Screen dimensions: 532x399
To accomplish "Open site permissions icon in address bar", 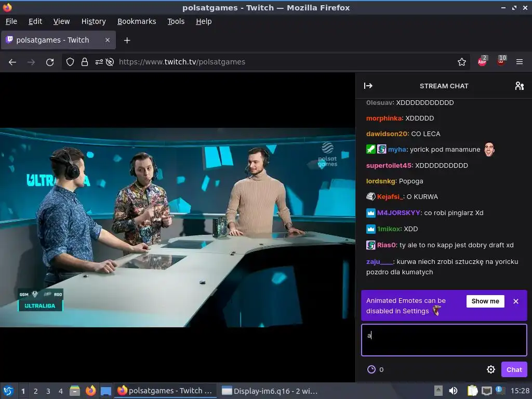I will tap(99, 62).
